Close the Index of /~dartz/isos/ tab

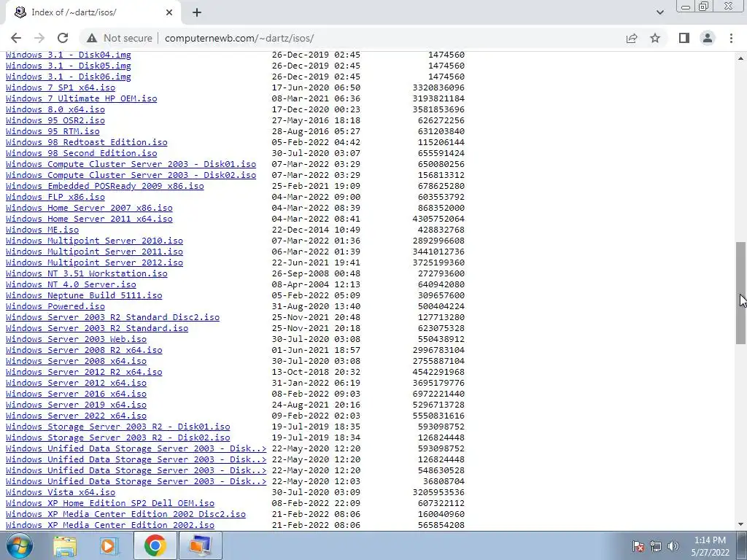[x=169, y=12]
